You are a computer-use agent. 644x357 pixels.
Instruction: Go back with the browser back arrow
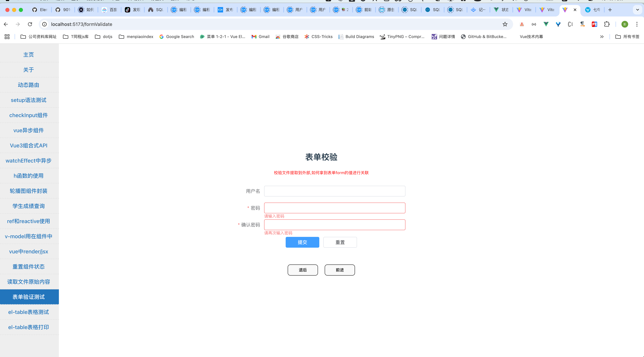(6, 24)
